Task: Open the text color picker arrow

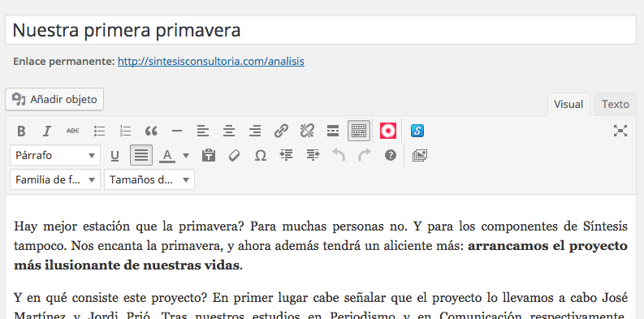Action: click(186, 156)
